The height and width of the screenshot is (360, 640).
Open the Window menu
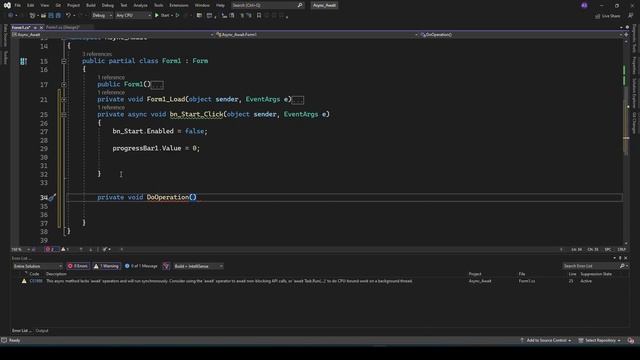pos(202,5)
